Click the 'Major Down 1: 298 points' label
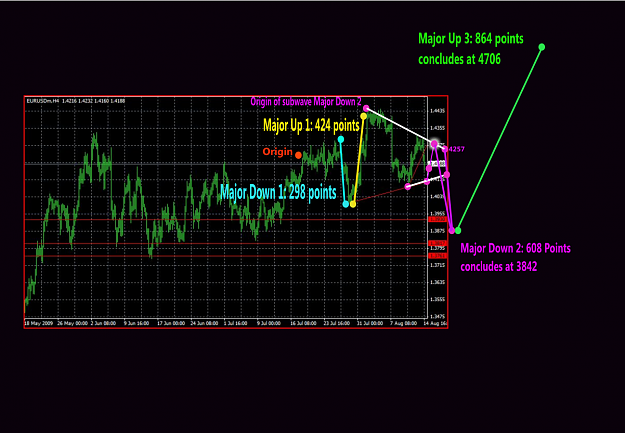Viewport: 625px width, 433px height. pyautogui.click(x=278, y=193)
